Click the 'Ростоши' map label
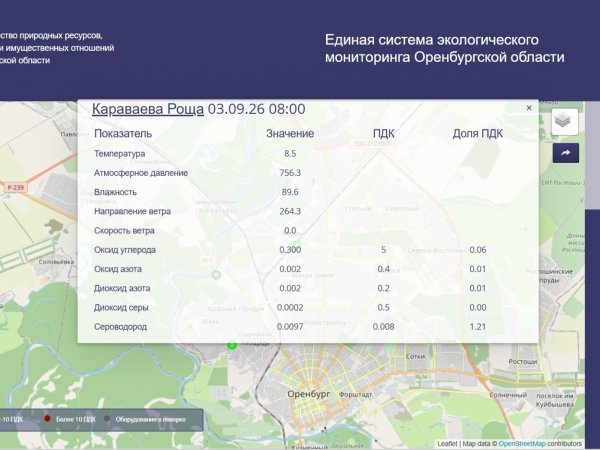Viewport: 600px width, 450px height. coord(523,362)
